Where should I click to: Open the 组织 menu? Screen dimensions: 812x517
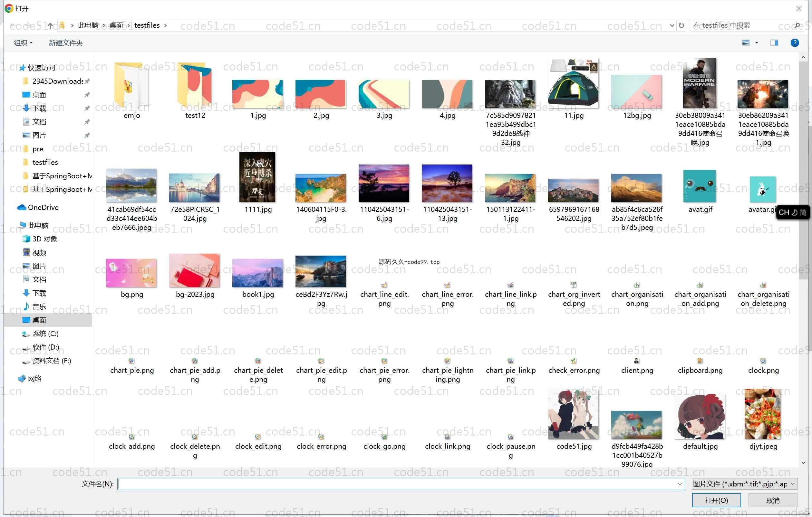click(23, 43)
